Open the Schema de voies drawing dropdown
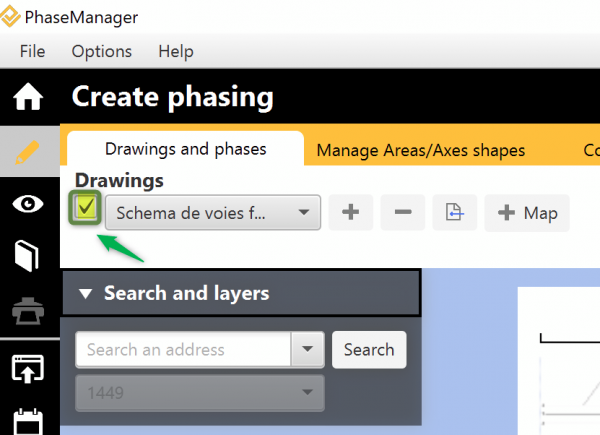The height and width of the screenshot is (435, 600). pyautogui.click(x=212, y=212)
